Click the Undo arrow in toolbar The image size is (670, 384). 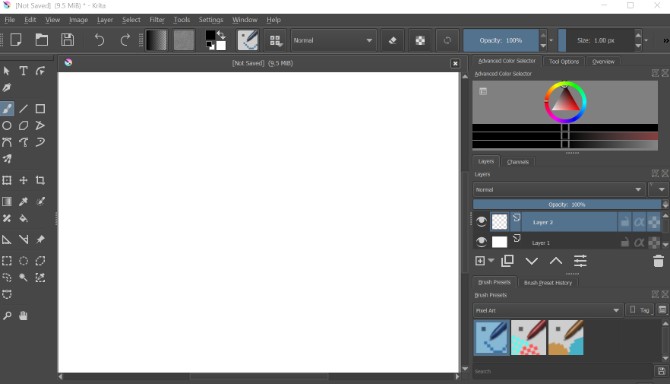point(99,40)
